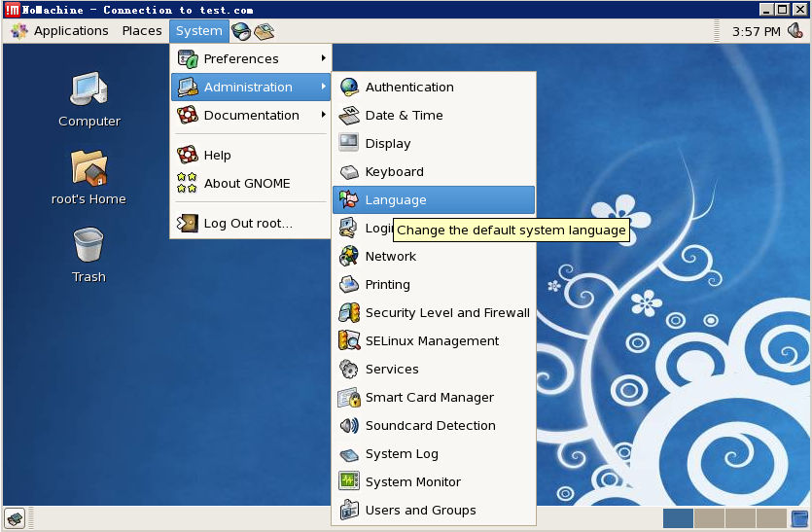The width and height of the screenshot is (812, 532).
Task: Select Preferences in the System menu
Action: 251,58
